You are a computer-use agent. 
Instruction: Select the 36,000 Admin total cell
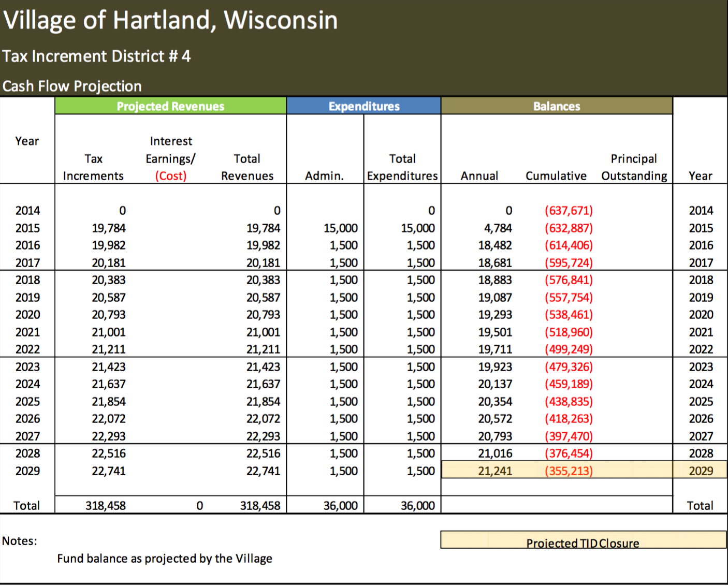tap(341, 506)
